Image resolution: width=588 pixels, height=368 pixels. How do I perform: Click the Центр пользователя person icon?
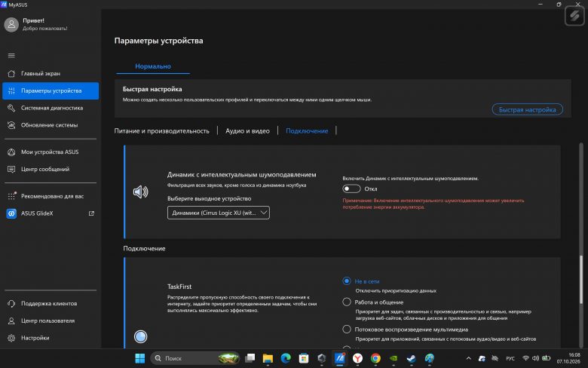click(11, 320)
